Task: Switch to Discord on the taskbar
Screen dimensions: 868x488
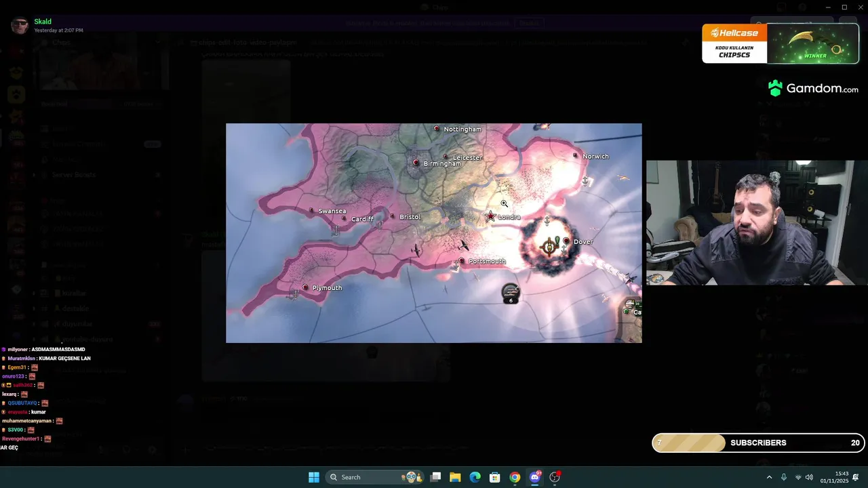Action: coord(535,477)
